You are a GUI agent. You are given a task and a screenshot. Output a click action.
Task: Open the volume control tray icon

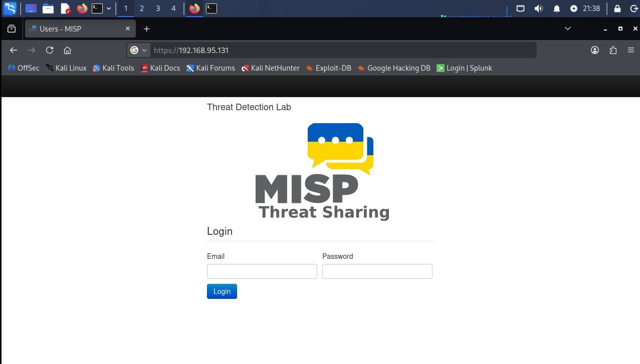tap(539, 9)
